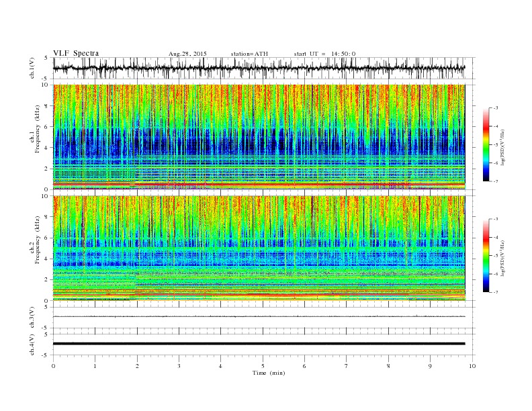Click the "ch.3(V)" axis label
This screenshot has height=411, width=532.
pos(32,318)
